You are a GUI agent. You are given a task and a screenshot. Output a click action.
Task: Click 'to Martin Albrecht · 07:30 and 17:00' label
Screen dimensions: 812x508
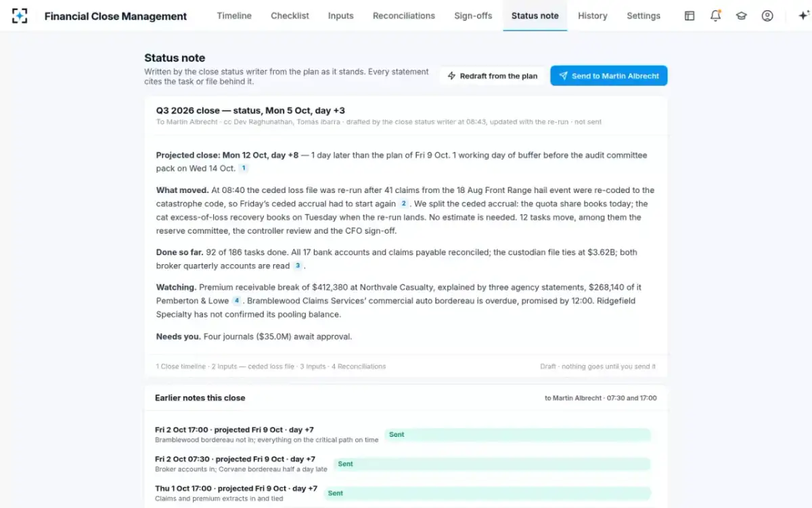click(601, 398)
